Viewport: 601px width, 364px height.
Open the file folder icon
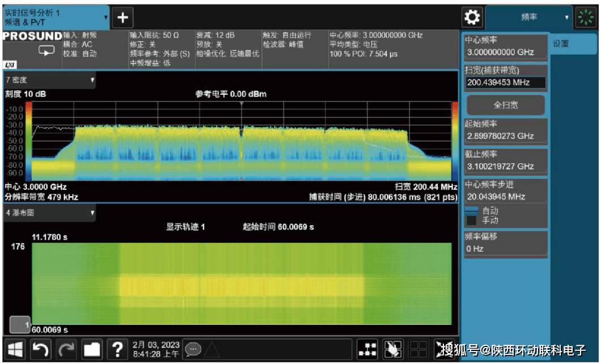(92, 350)
